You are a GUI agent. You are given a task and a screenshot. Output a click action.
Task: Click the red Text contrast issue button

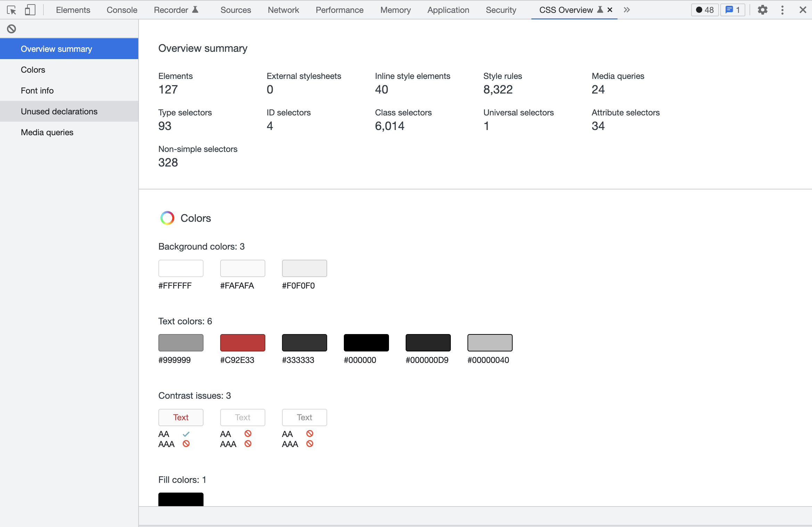181,417
